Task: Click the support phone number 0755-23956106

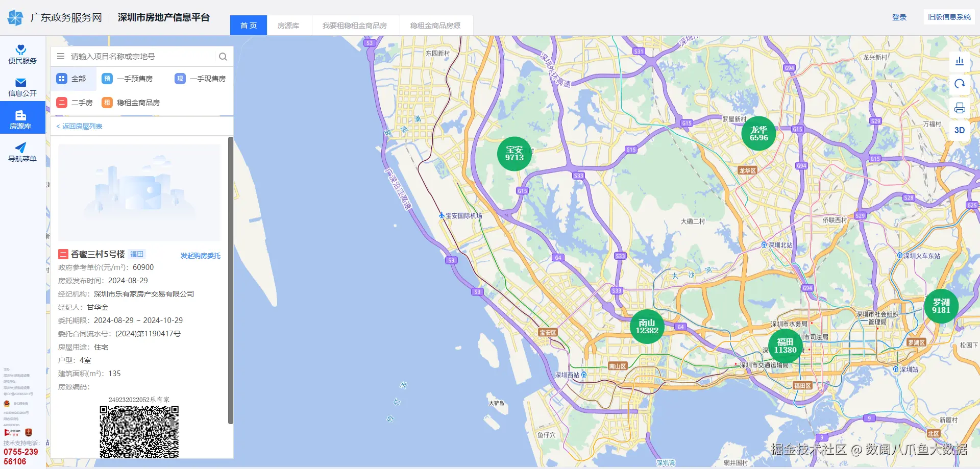Action: point(21,457)
